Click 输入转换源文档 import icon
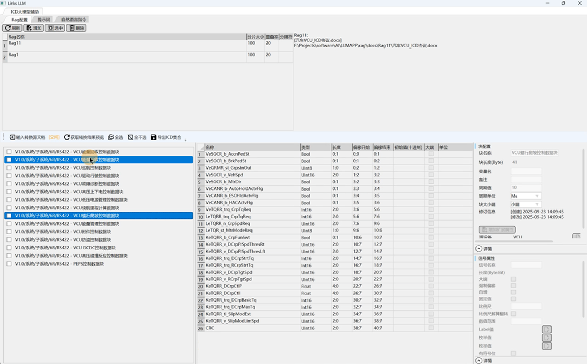Screen dimensions: 588x364 (x=13, y=137)
